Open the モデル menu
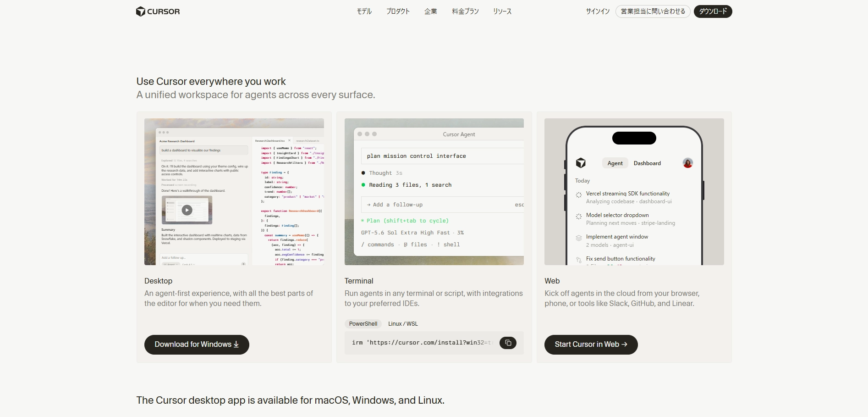The width and height of the screenshot is (868, 417). tap(364, 11)
